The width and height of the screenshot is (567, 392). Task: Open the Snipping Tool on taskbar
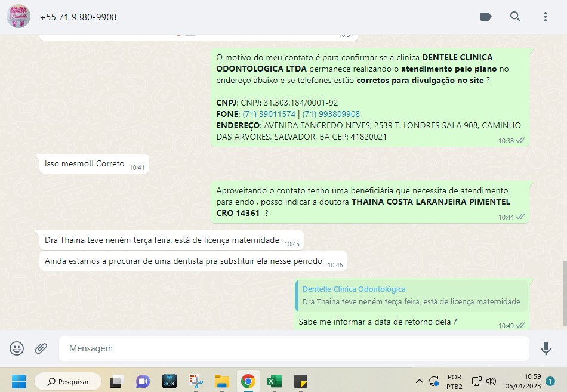point(196,381)
